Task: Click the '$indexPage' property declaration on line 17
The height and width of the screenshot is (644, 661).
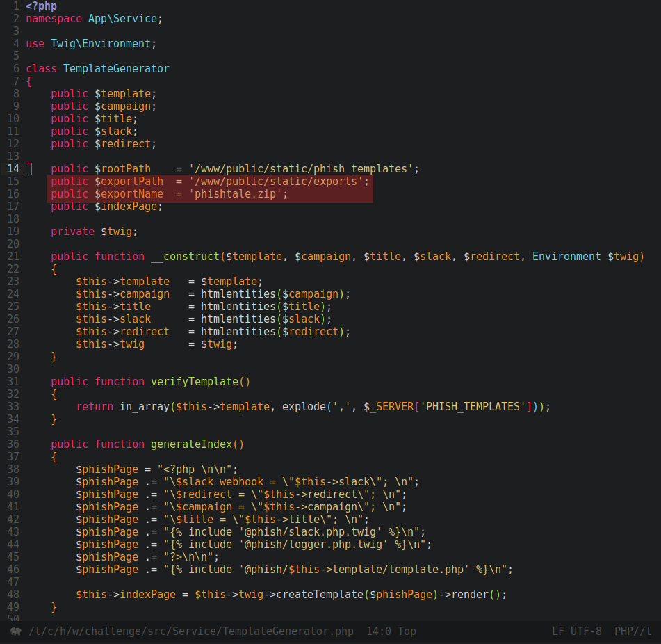Action: click(x=126, y=207)
